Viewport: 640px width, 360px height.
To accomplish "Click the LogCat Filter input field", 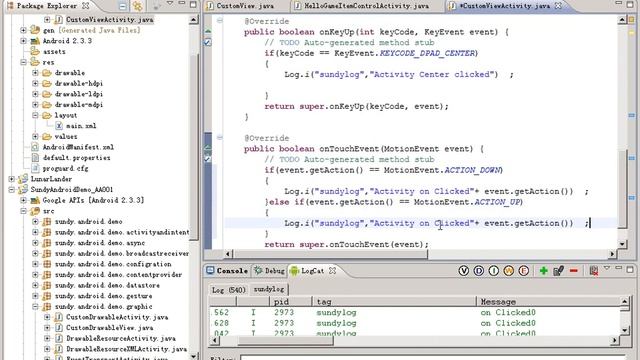I will pos(433,357).
